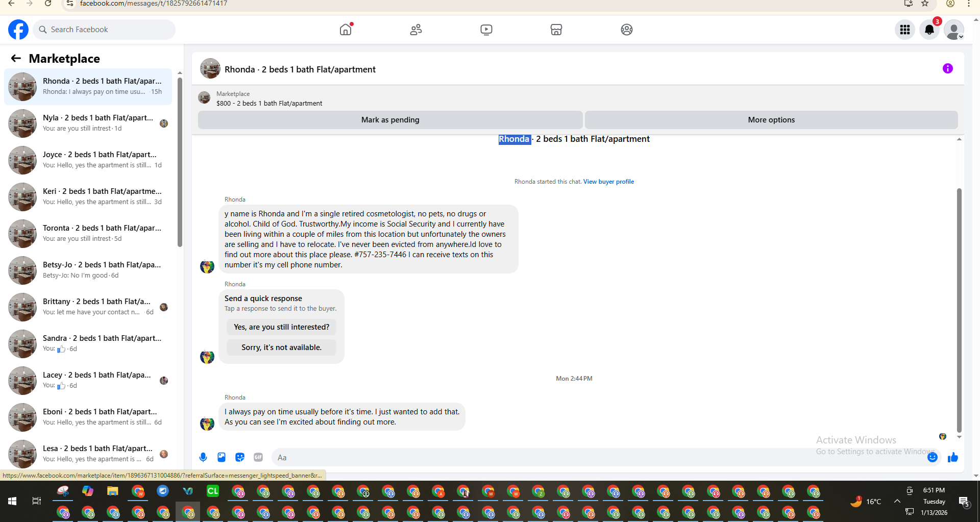Open the Sandra conversation
Screen dimensions: 980x522
(x=88, y=344)
